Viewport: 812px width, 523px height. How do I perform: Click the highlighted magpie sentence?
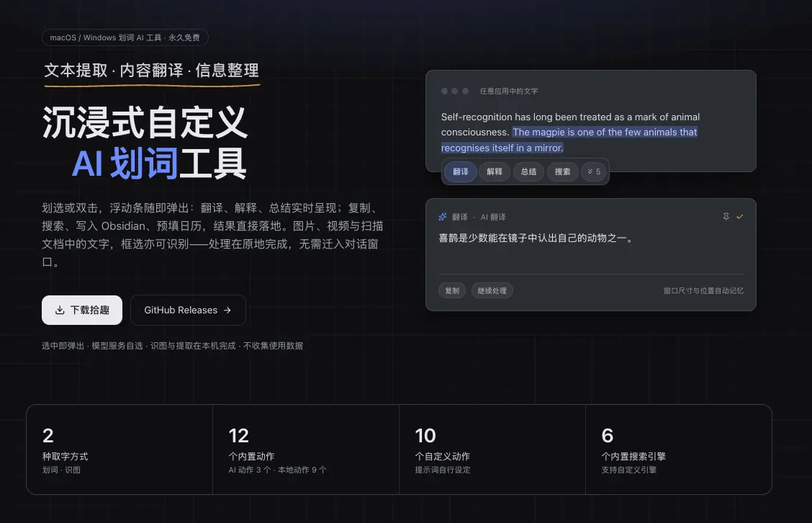[x=569, y=140]
